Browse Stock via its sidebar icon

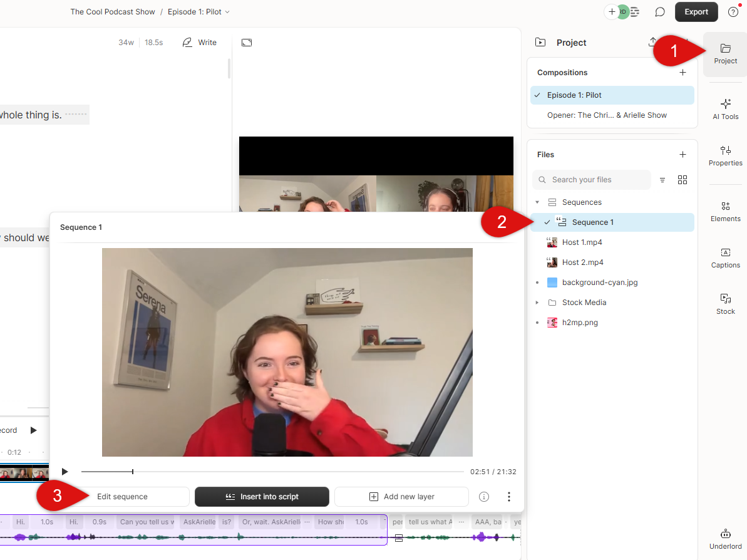point(725,303)
